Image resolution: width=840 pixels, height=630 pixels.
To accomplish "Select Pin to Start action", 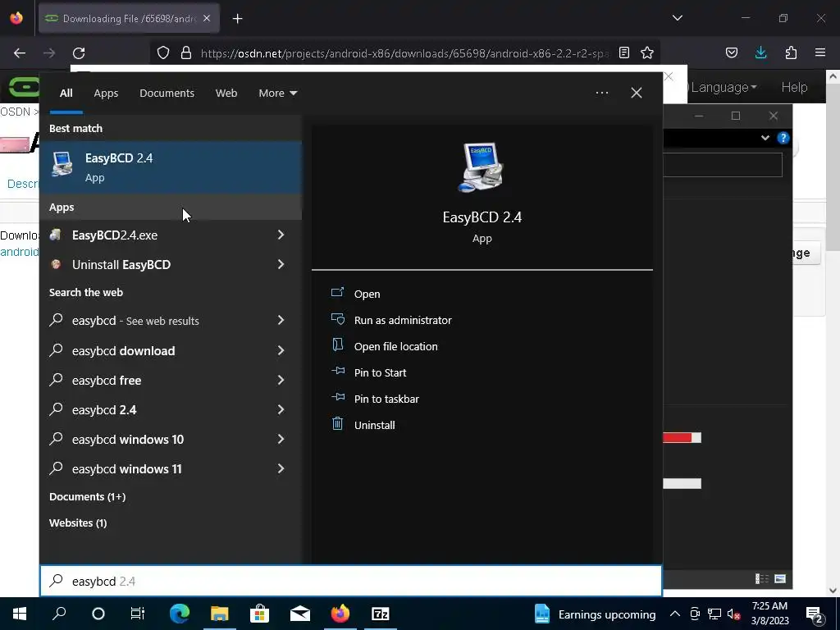I will point(380,373).
